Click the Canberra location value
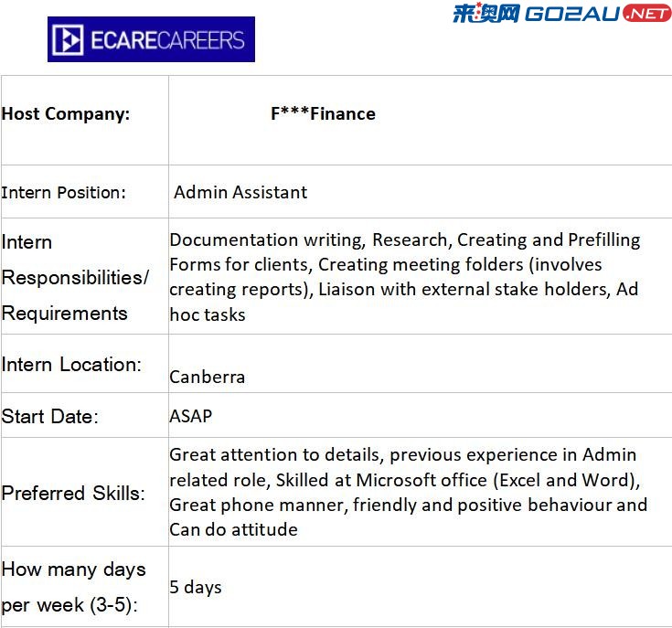Screen dimensions: 672x628 coord(207,377)
